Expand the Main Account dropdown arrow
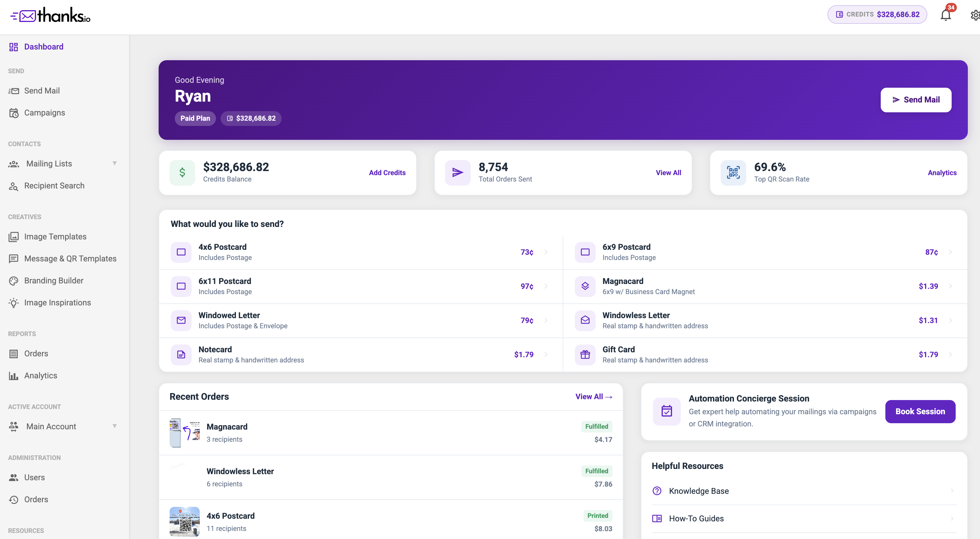 [115, 426]
